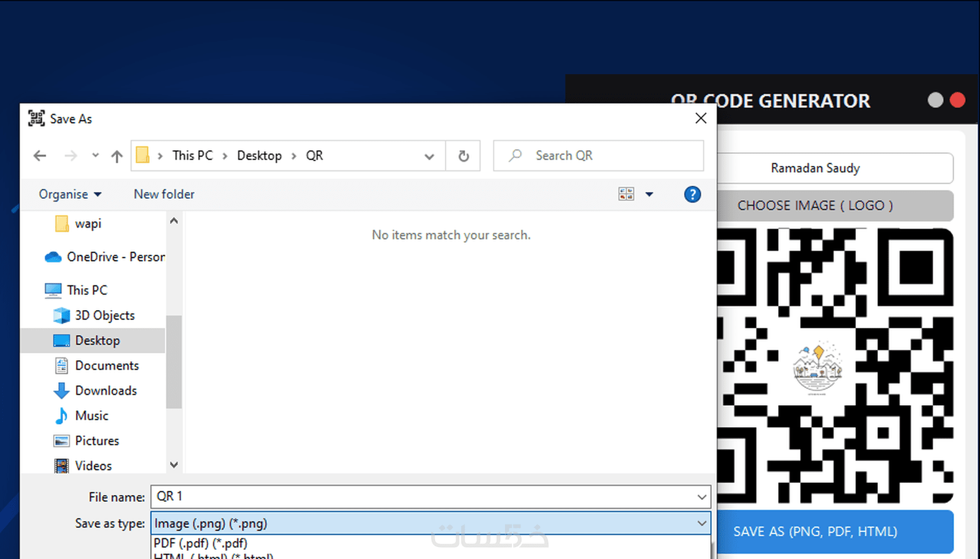
Task: Click the Ramadan Saudy text field
Action: point(835,168)
